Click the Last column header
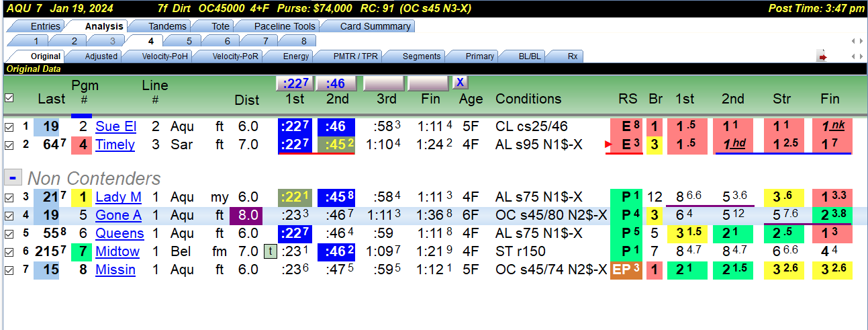This screenshot has height=330, width=868. point(52,99)
